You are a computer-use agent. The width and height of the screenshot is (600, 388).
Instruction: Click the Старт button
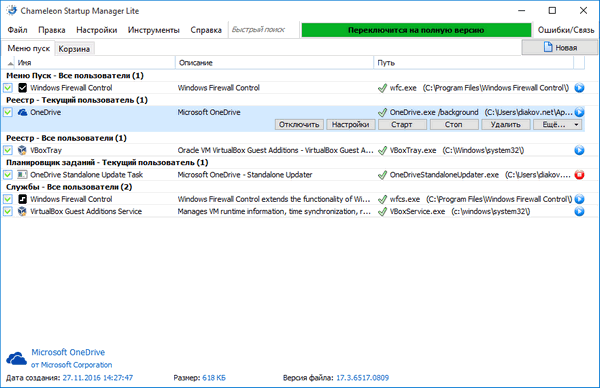click(402, 125)
